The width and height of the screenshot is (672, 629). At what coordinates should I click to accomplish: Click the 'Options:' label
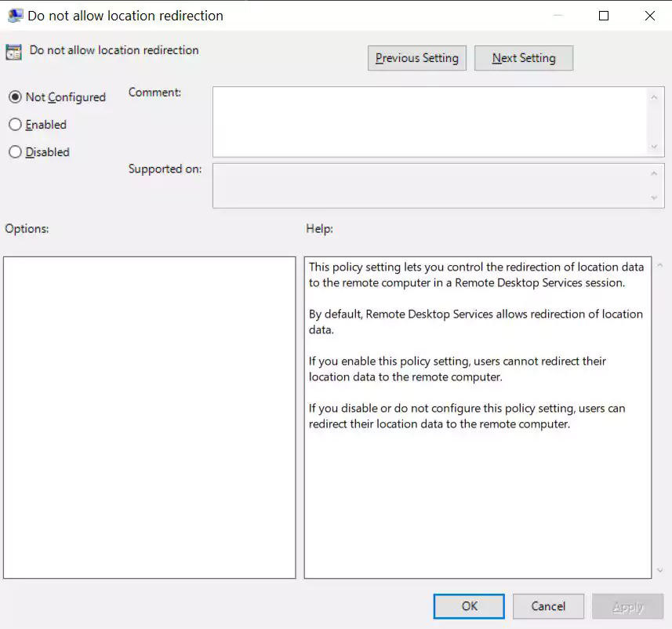pos(27,228)
